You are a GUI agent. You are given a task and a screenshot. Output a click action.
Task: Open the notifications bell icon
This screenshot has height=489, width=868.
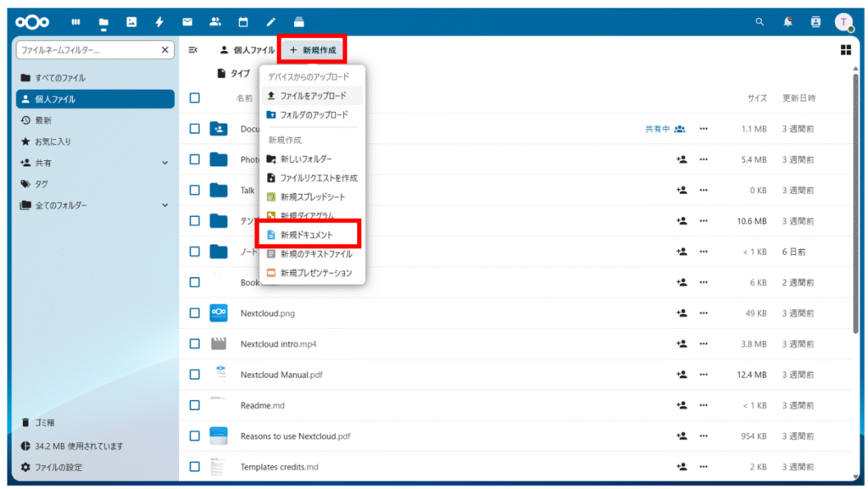click(787, 22)
